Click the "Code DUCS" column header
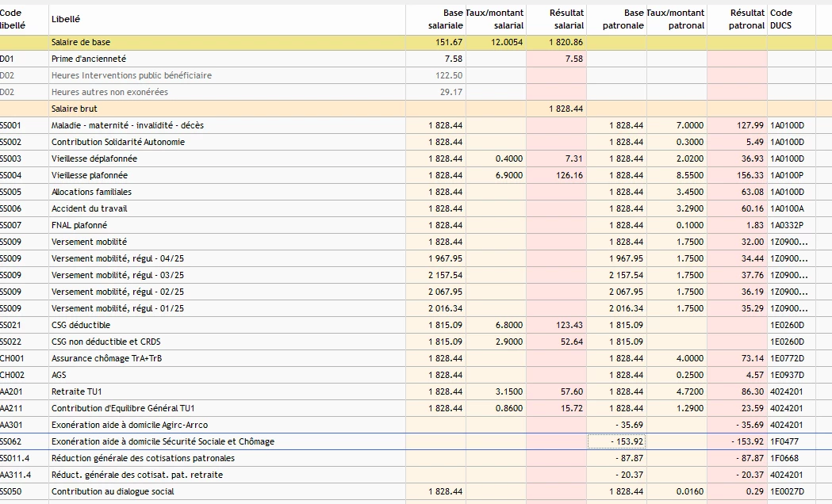The width and height of the screenshot is (832, 504). pos(781,19)
